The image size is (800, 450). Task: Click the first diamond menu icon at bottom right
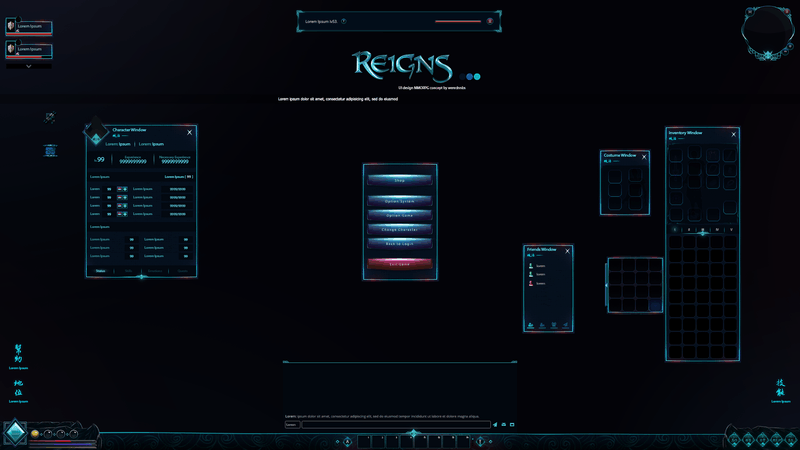[734, 439]
